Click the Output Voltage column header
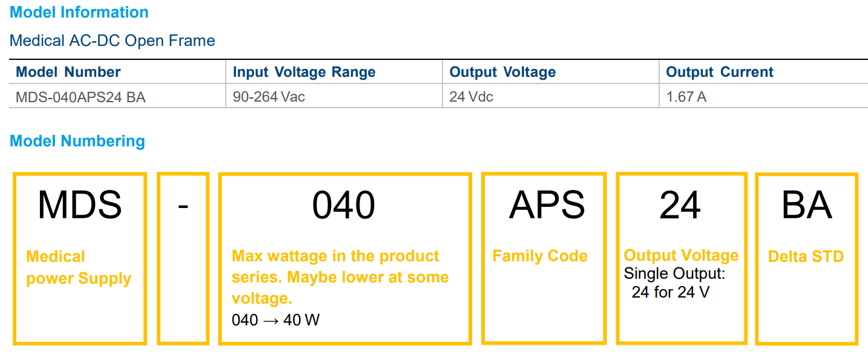This screenshot has height=352, width=868. pos(502,72)
